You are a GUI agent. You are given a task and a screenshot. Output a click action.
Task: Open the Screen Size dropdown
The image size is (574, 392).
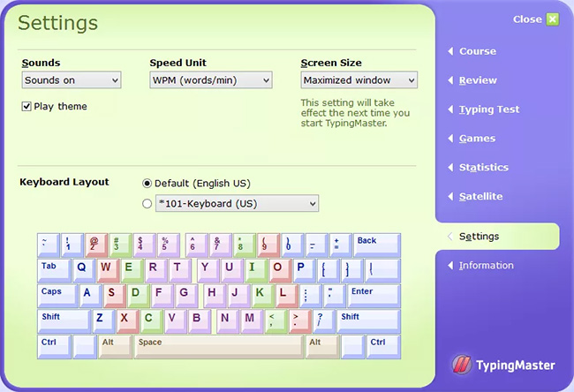pos(359,79)
